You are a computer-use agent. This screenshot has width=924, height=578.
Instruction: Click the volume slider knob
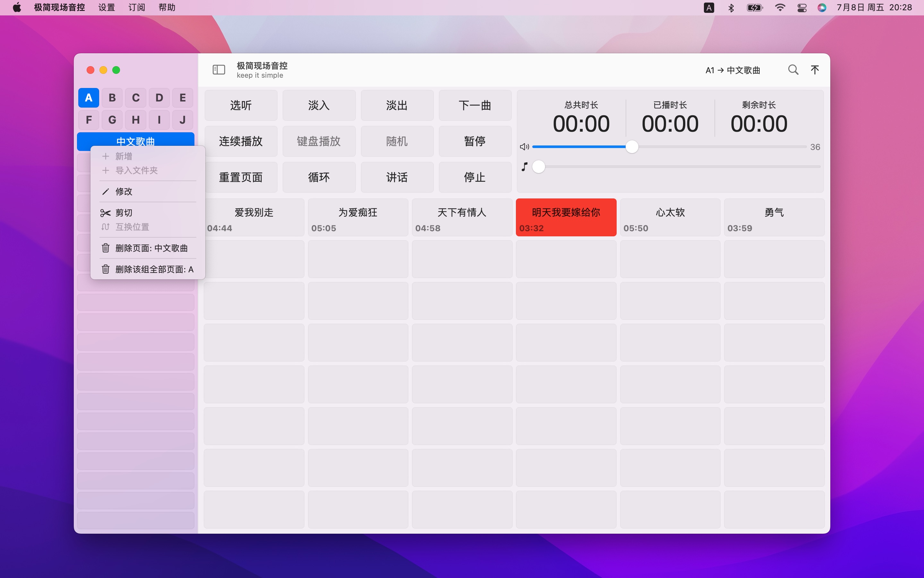point(632,147)
